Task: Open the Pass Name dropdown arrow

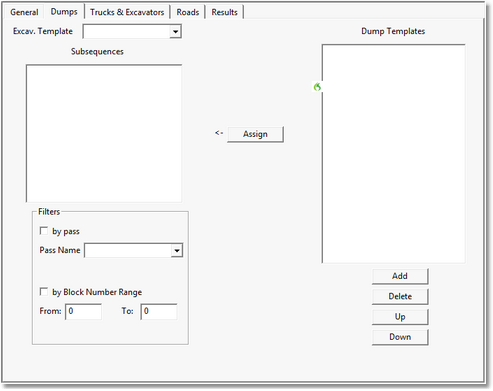Action: [177, 250]
